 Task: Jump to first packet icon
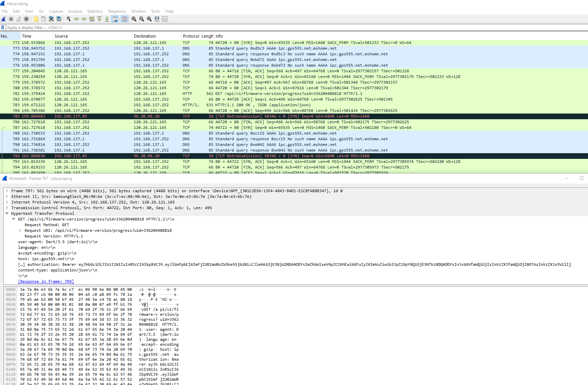tap(99, 19)
